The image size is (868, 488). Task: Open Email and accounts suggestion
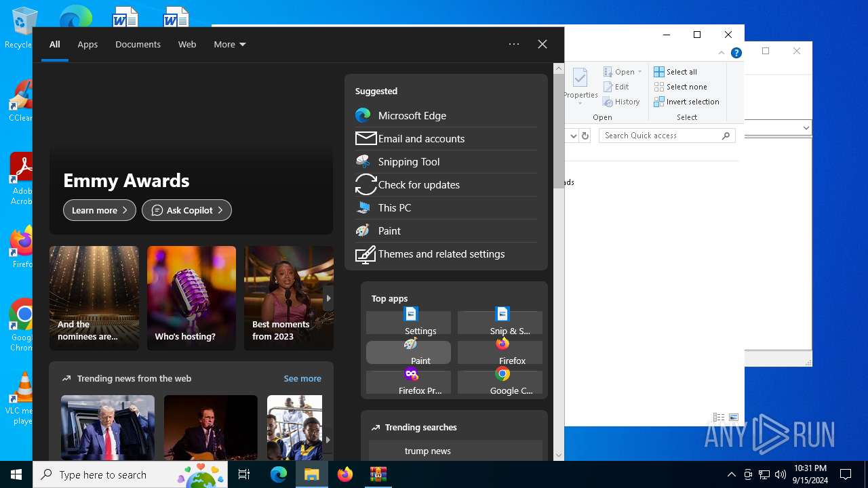446,138
